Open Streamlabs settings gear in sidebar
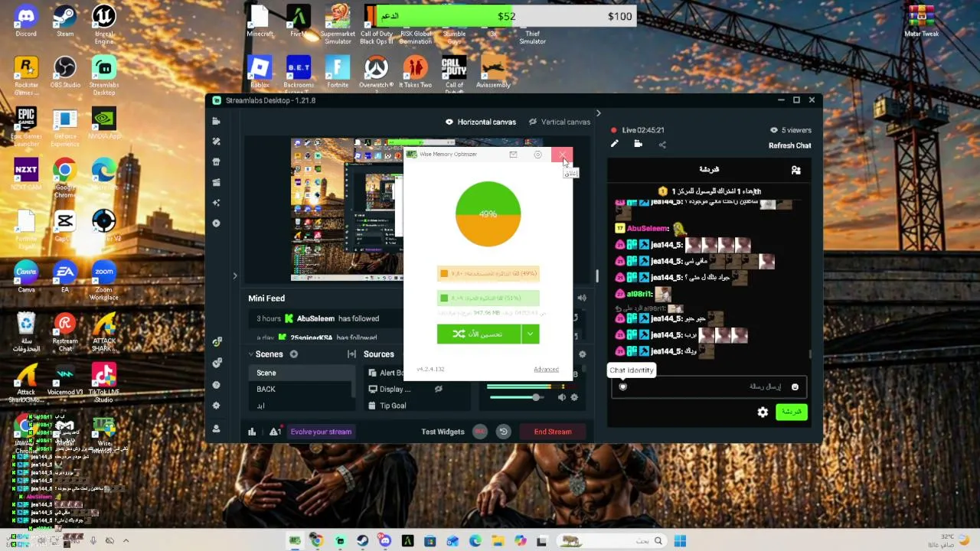Screen dimensions: 980x551 [x=217, y=406]
